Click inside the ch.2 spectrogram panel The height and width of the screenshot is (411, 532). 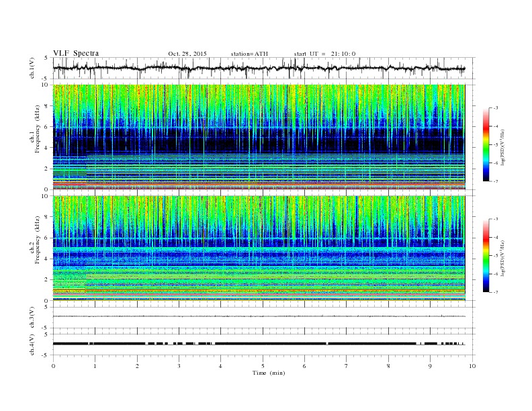pos(259,248)
